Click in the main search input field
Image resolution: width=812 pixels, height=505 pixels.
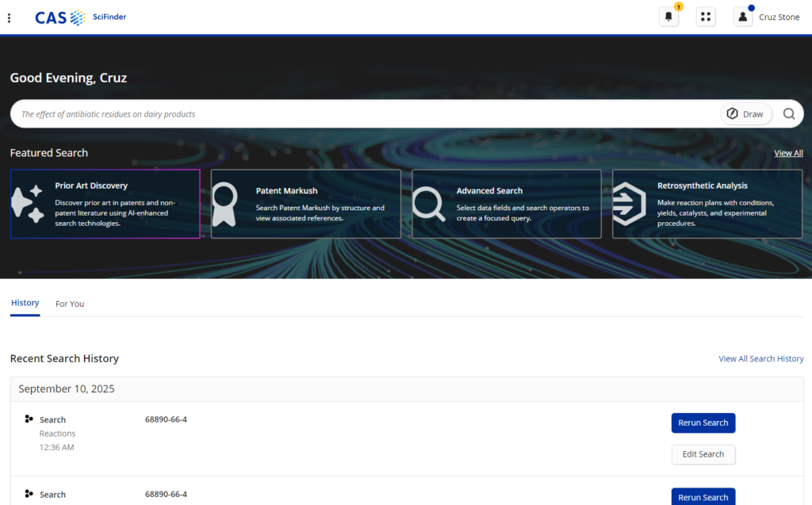click(357, 114)
